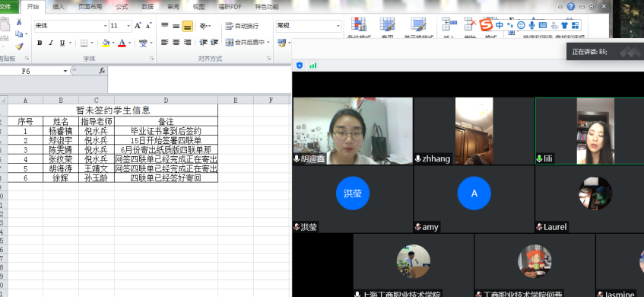Click the Cut scissors icon
Screen dimensions: 644x297
[x=19, y=22]
